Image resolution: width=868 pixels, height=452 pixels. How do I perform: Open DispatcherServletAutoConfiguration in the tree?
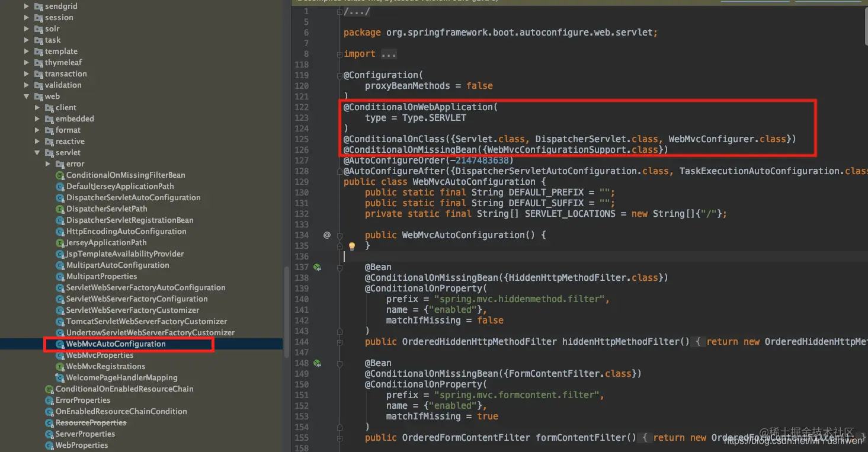point(133,198)
